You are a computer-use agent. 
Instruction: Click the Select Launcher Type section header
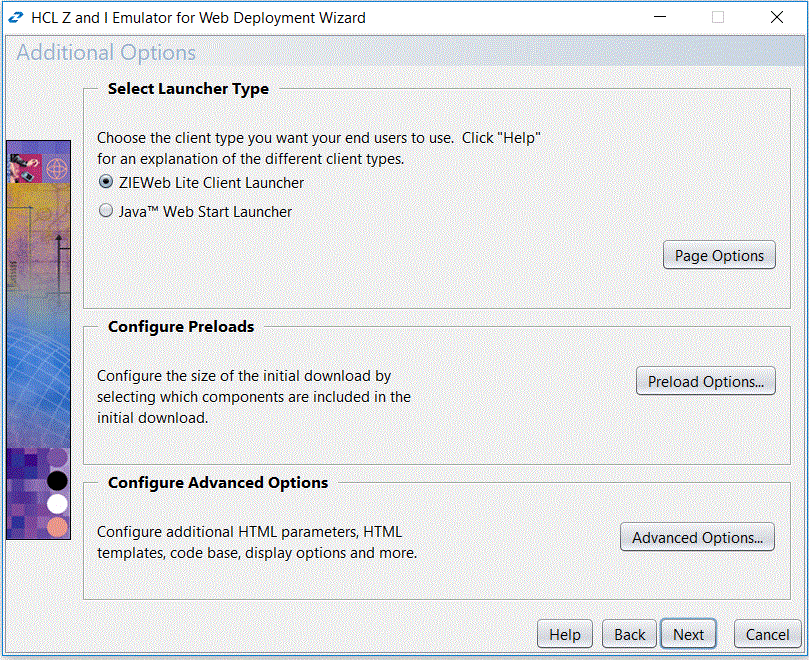click(x=188, y=88)
